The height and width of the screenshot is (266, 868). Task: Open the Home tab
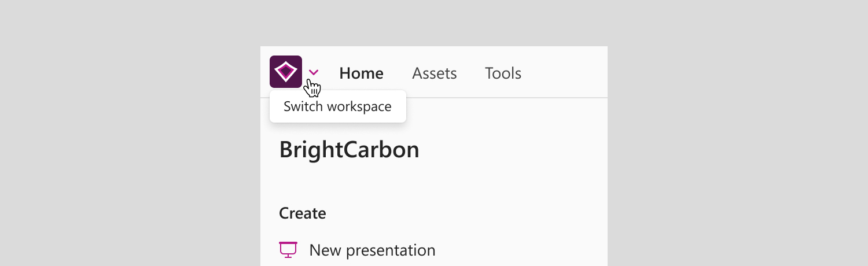point(361,73)
